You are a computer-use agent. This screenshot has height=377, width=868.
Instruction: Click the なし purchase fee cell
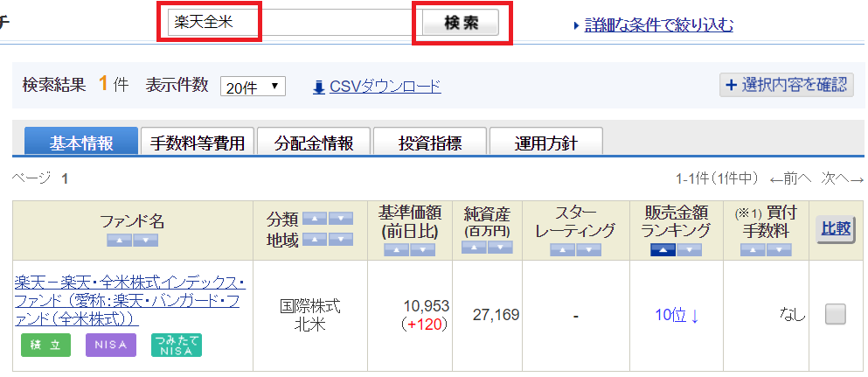(791, 316)
